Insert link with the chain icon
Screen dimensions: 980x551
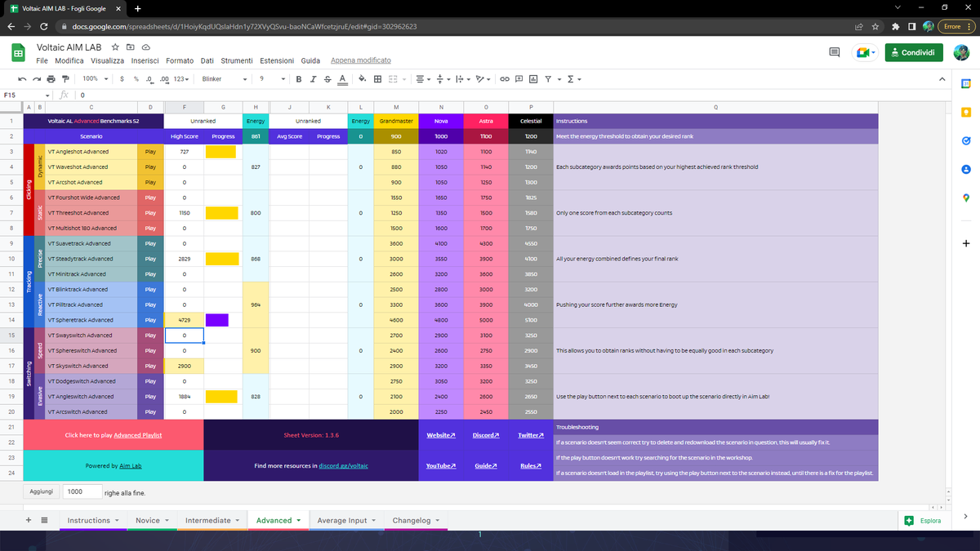(505, 79)
